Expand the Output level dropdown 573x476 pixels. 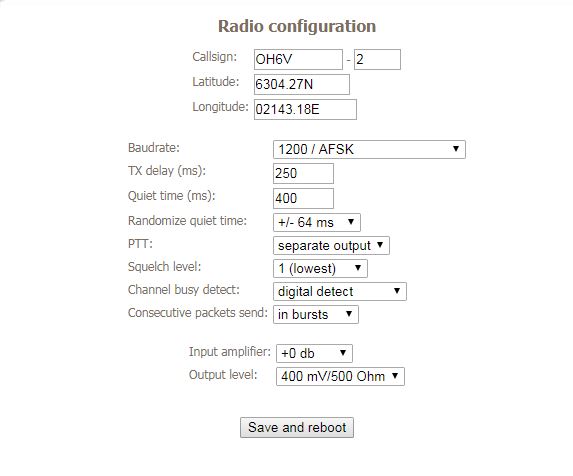point(340,376)
